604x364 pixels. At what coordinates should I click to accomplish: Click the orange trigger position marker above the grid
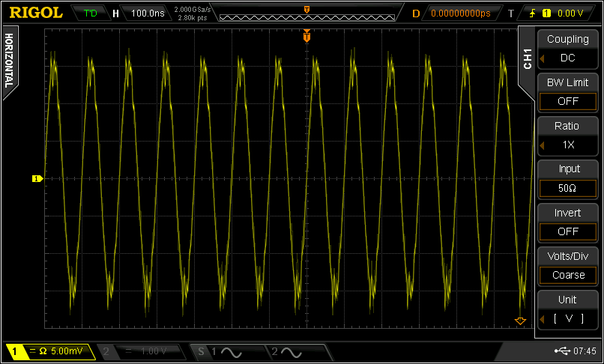click(306, 35)
